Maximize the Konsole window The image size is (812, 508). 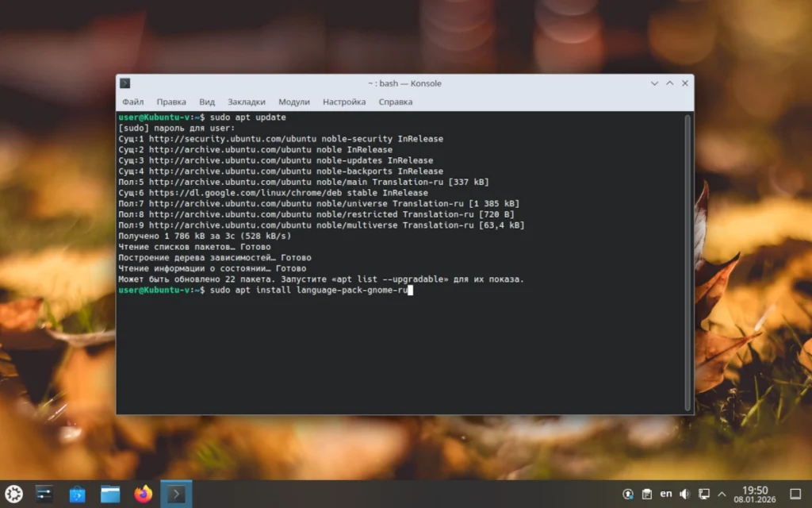click(x=669, y=83)
